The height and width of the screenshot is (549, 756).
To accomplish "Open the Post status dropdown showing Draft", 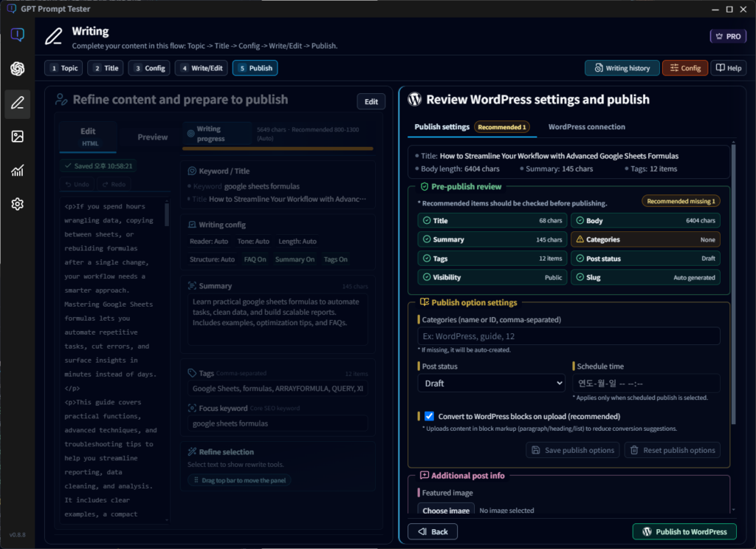I will (x=491, y=383).
